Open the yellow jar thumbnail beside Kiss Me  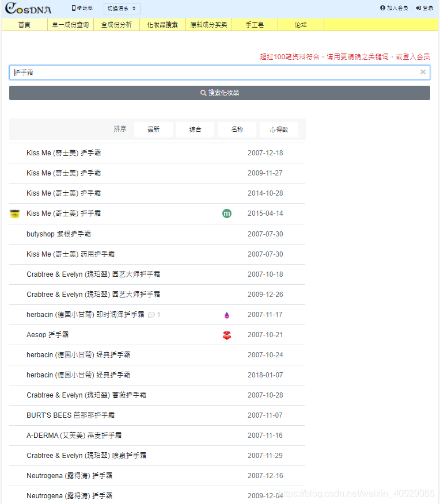[15, 214]
